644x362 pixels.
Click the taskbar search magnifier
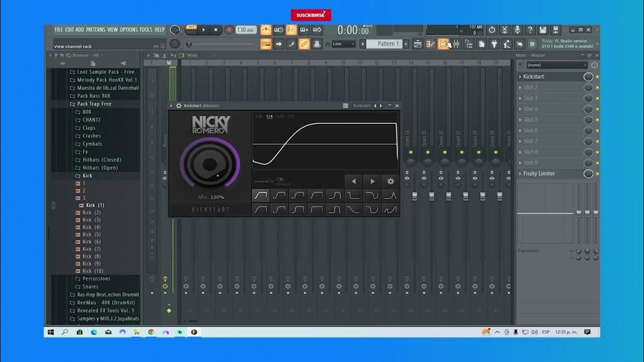[x=65, y=332]
